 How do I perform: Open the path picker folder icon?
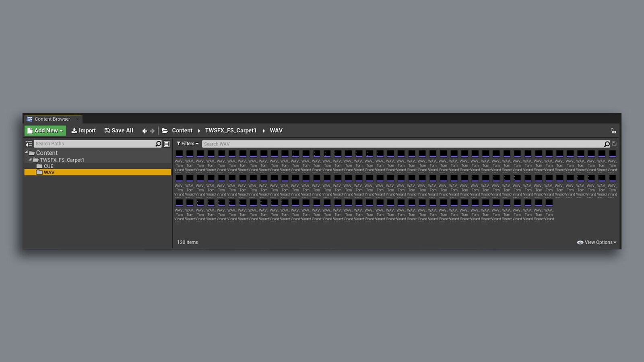pyautogui.click(x=165, y=130)
